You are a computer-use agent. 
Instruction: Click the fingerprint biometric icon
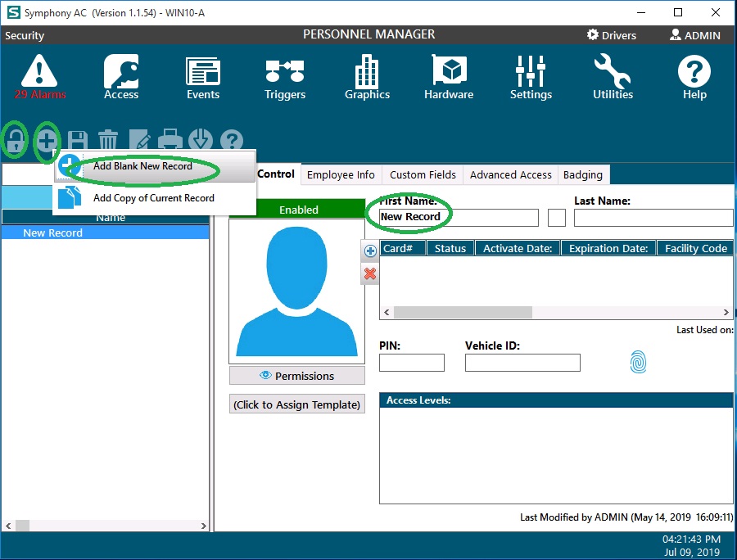click(x=638, y=362)
